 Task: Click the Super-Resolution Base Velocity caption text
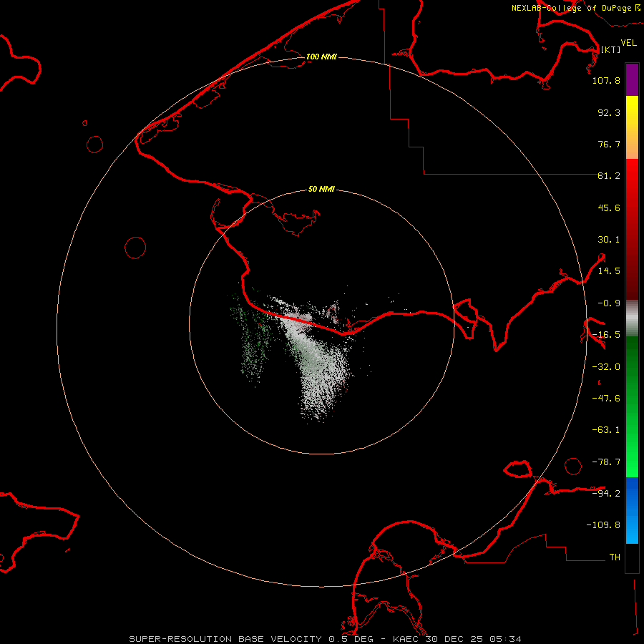[325, 639]
